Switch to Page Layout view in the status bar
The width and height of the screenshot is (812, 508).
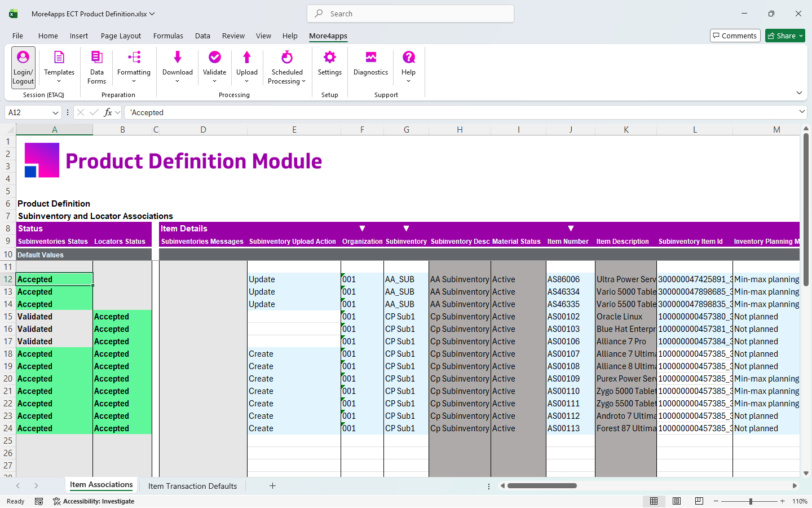677,501
